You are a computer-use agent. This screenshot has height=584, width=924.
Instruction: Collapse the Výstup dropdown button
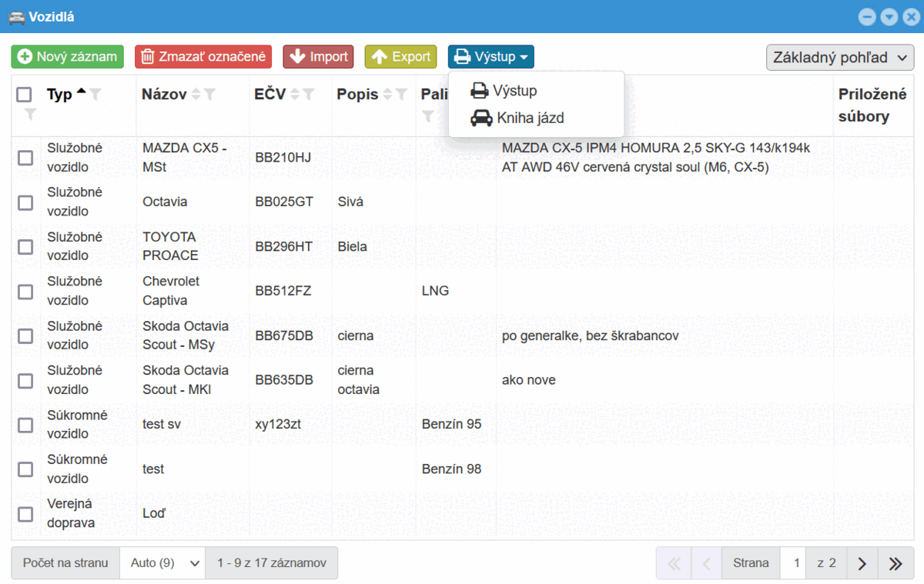pyautogui.click(x=490, y=57)
